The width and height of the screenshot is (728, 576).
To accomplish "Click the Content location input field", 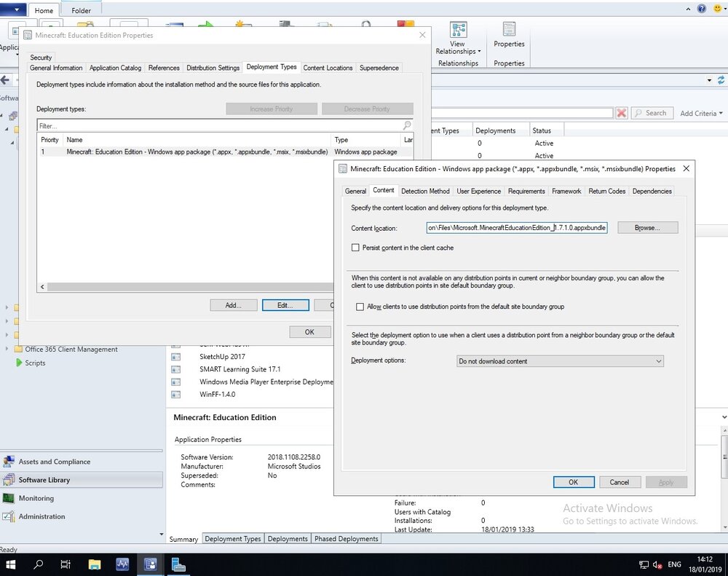I will pos(517,228).
